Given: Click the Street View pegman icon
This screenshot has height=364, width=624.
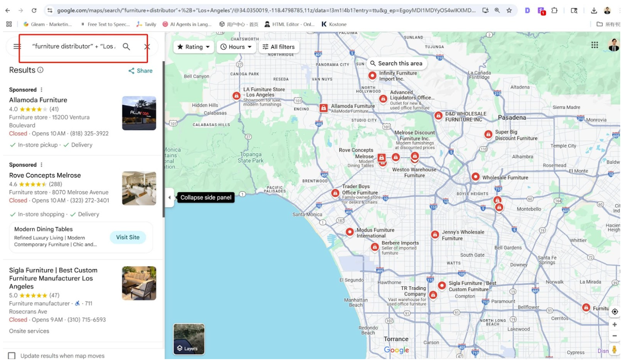Looking at the screenshot, I should (614, 350).
